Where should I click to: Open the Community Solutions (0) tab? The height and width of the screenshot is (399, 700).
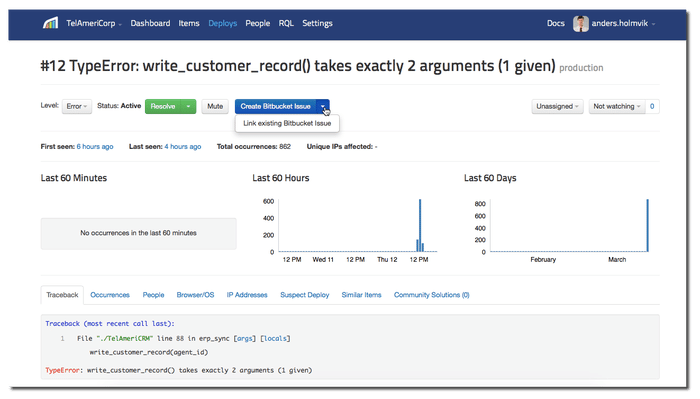pyautogui.click(x=431, y=295)
